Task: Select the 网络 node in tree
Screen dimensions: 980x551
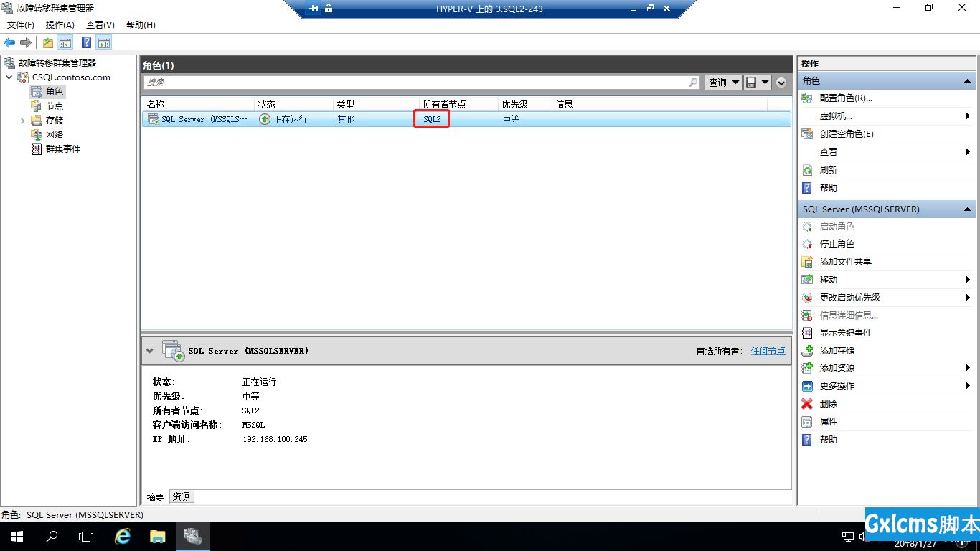Action: pyautogui.click(x=55, y=134)
